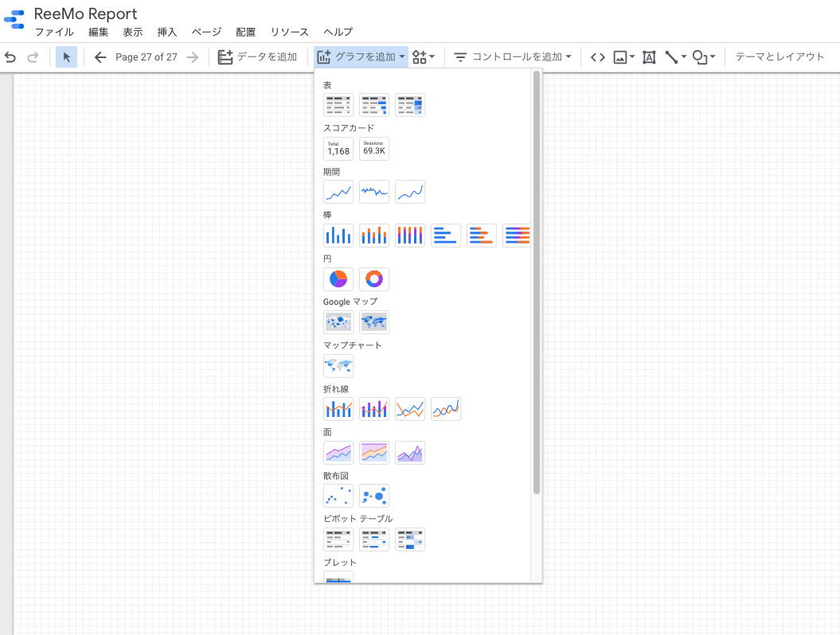
Task: Insert the sparkline time series chart
Action: (x=373, y=192)
